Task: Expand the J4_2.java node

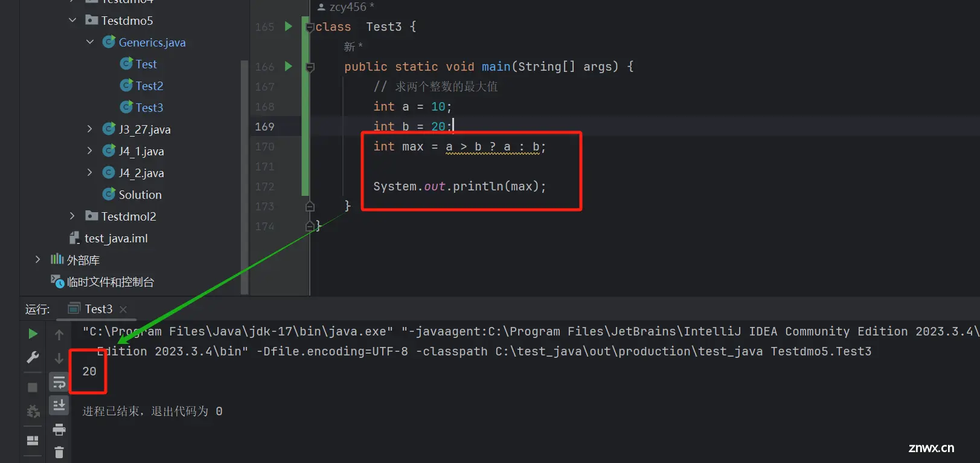Action: (90, 172)
